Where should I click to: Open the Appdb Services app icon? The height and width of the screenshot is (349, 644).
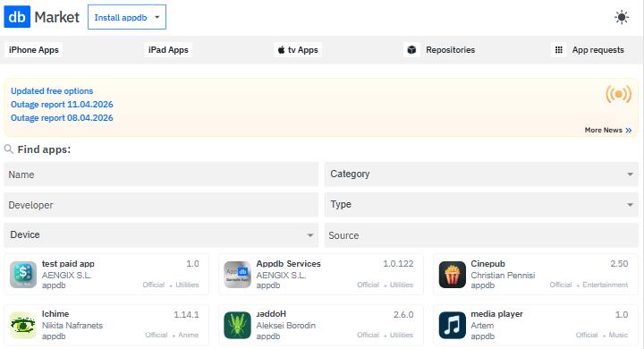coord(237,274)
